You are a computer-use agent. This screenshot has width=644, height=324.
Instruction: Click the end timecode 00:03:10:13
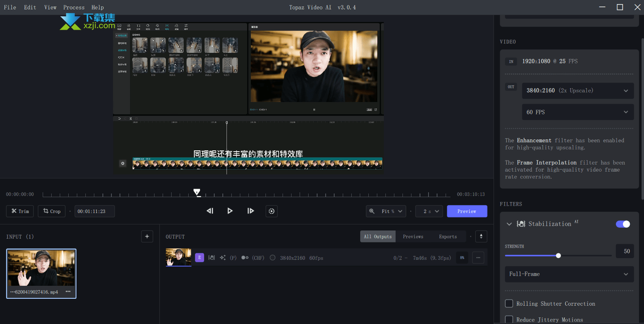[471, 194]
